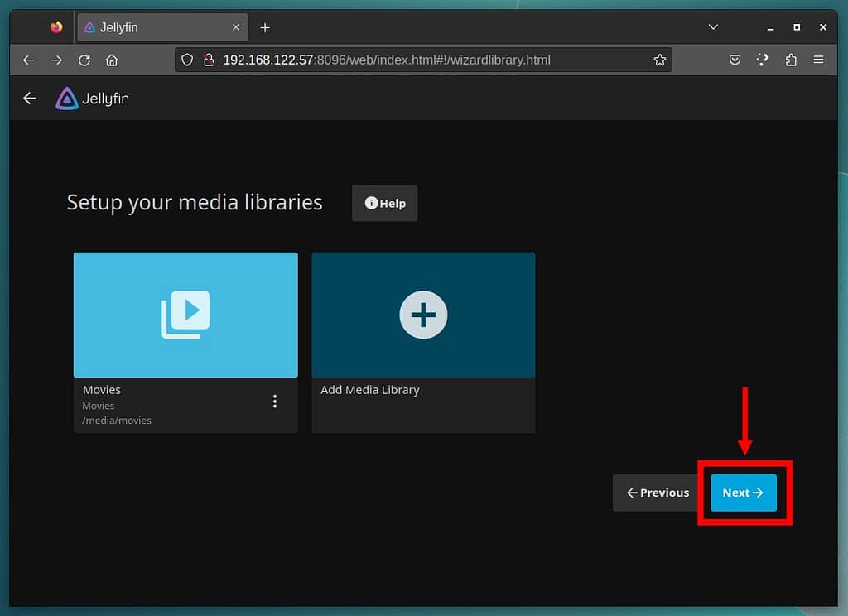Screen dimensions: 848x616
Task: Click the Save to Pocket icon
Action: (x=735, y=60)
